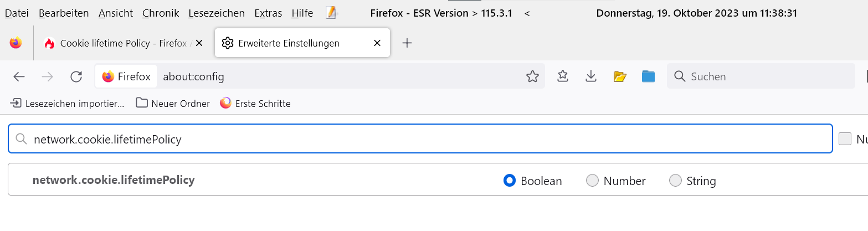Open a new tab with the plus button

click(x=407, y=43)
